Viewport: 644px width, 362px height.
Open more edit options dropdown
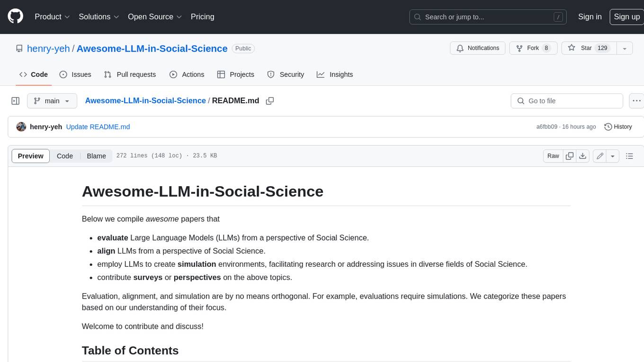[613, 156]
